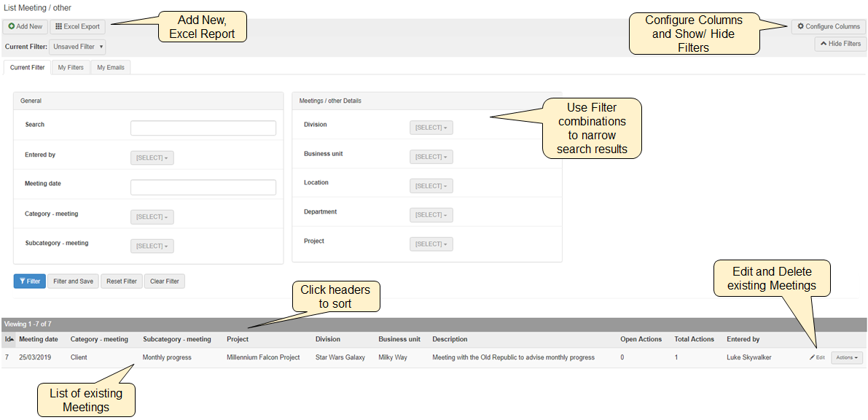Collapse filters with Hide Filters button
Viewport: 868px width, 420px height.
click(x=840, y=44)
